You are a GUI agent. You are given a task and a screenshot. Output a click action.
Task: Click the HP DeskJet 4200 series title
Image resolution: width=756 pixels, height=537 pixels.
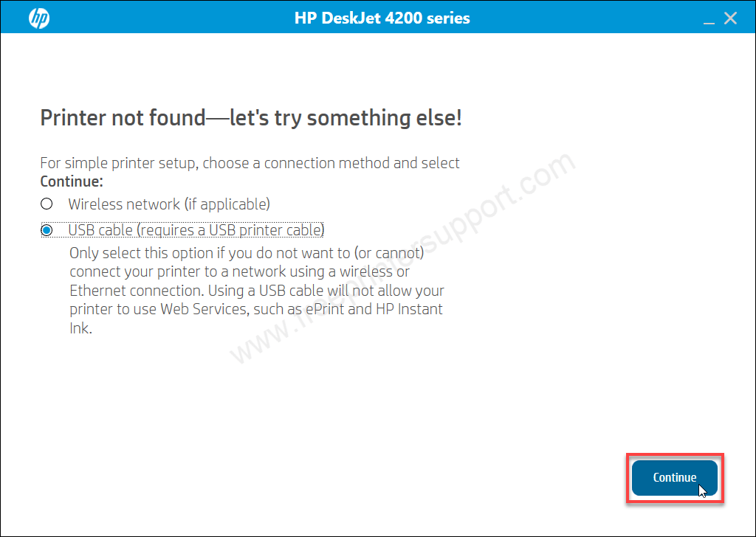point(382,18)
